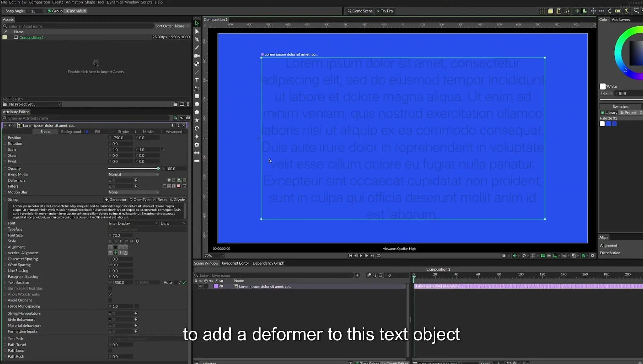This screenshot has height=364, width=643.
Task: Open the Scripts menu
Action: (x=147, y=2)
